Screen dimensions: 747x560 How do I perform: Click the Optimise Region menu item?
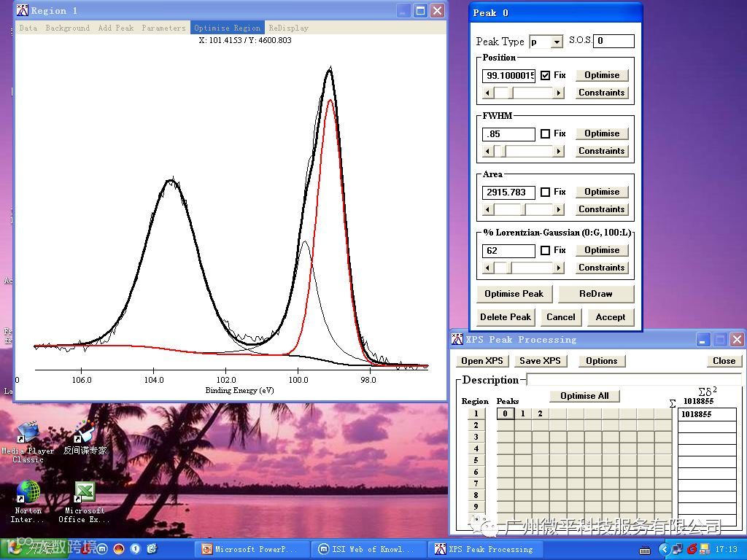click(x=227, y=28)
